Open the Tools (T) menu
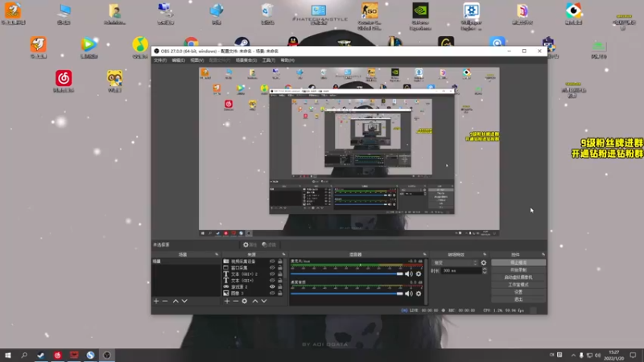The height and width of the screenshot is (362, 644). click(269, 60)
